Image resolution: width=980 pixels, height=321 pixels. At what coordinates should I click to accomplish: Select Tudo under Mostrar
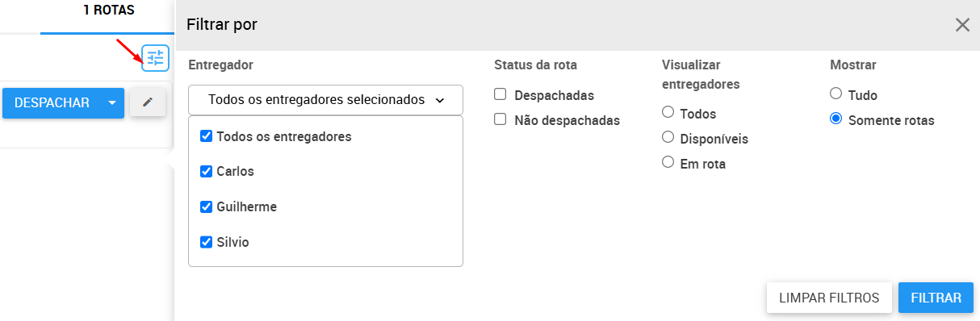pos(836,94)
